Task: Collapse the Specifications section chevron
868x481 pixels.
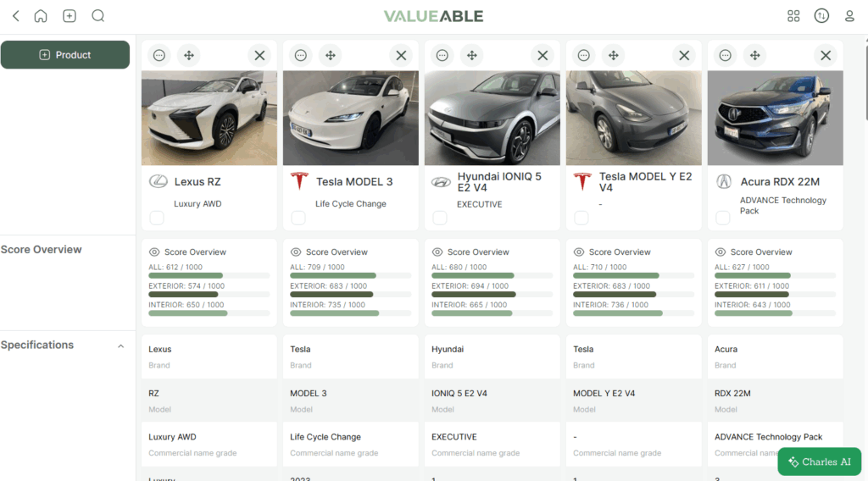Action: 120,346
